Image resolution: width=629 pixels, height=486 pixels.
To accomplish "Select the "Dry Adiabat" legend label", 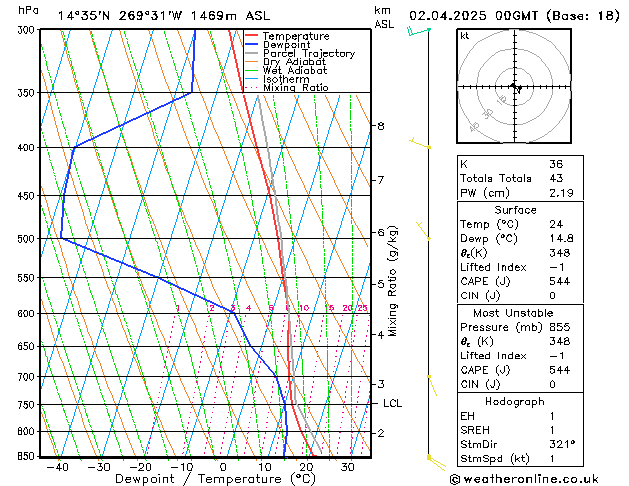I will 294,62.
